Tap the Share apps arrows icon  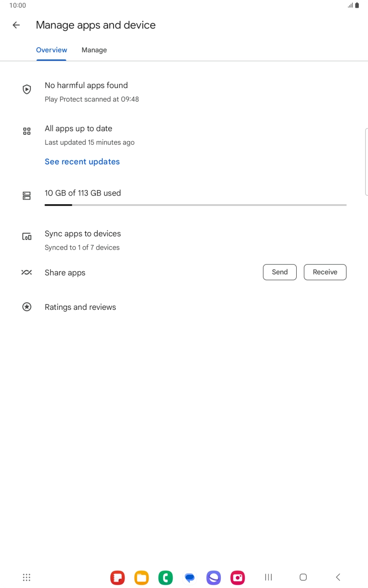27,273
